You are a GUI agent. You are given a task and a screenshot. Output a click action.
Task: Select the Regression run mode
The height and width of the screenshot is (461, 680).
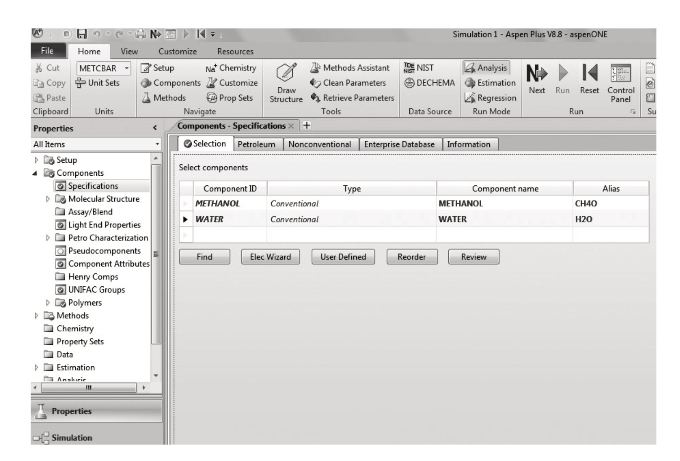click(490, 98)
